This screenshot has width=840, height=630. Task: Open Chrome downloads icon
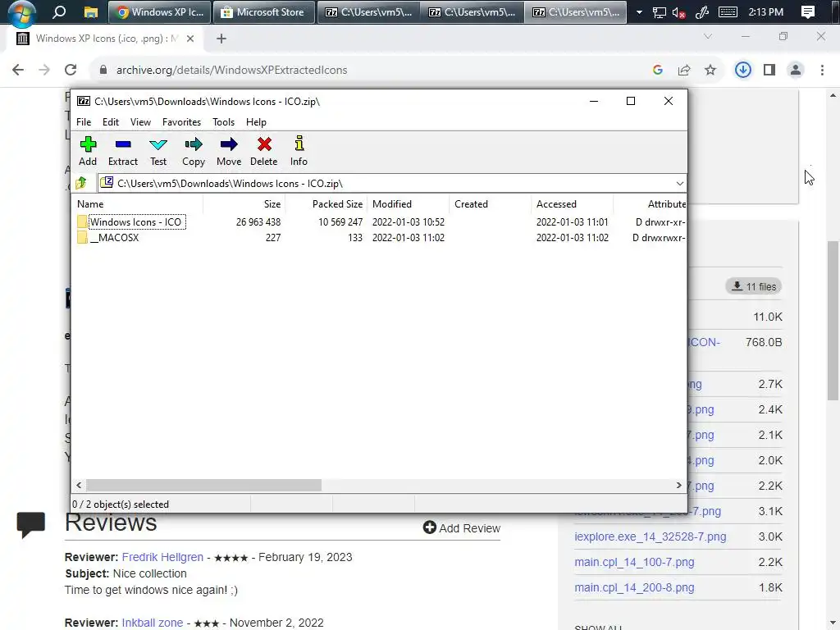743,70
